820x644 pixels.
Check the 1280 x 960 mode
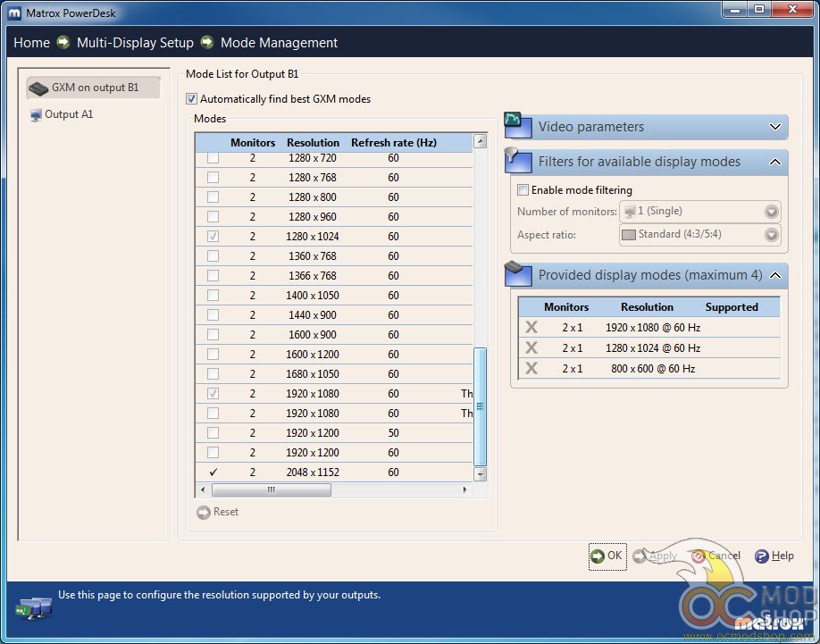click(213, 217)
